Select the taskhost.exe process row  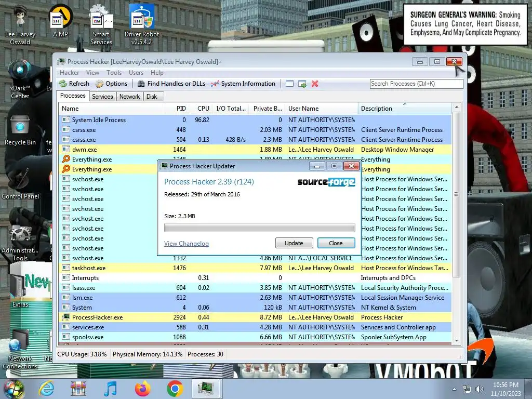click(256, 268)
